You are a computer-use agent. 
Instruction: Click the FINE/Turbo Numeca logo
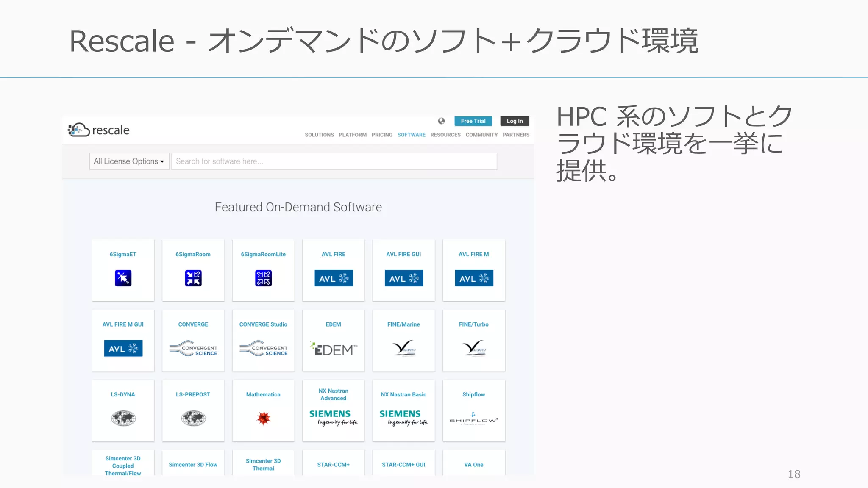point(474,348)
